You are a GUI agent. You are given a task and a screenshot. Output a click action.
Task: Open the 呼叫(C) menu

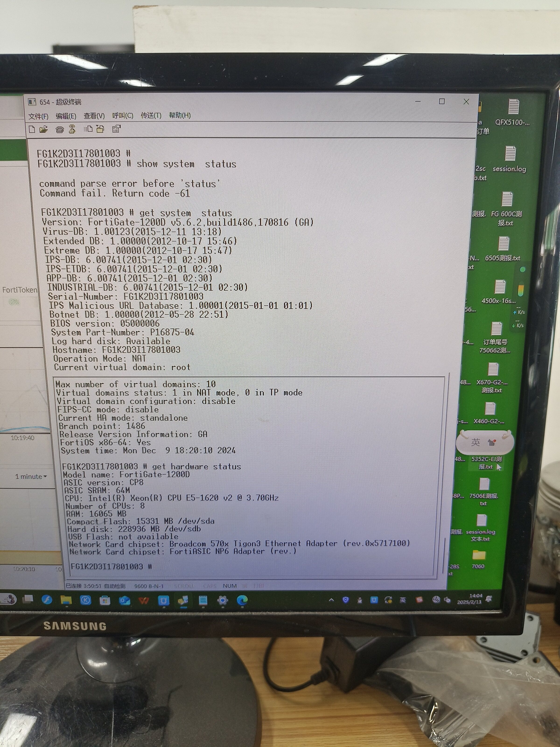(x=122, y=116)
